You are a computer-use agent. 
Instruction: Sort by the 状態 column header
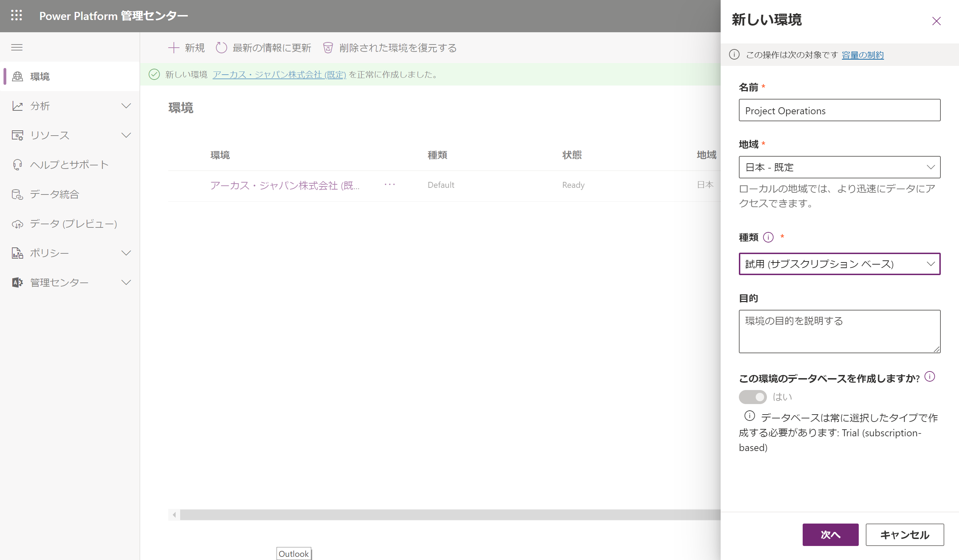572,155
